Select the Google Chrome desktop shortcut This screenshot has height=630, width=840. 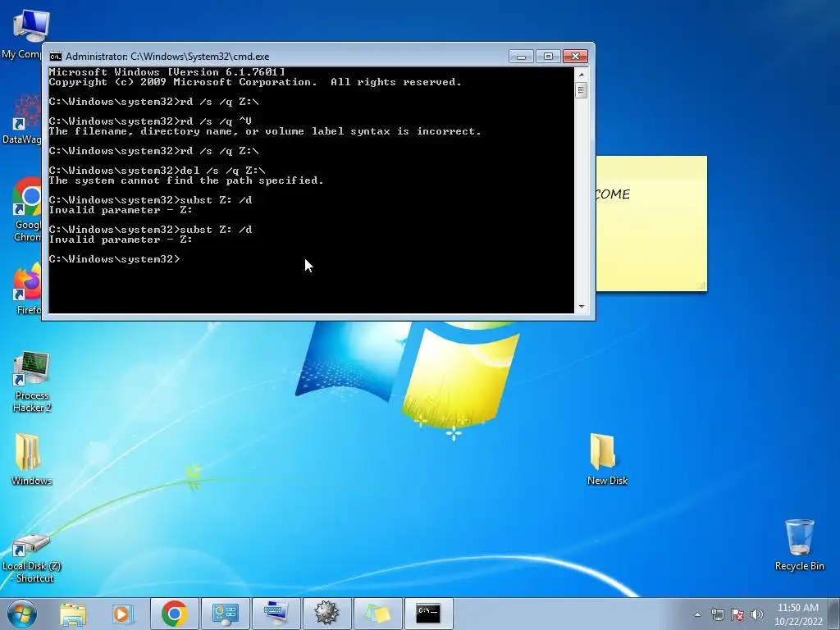(x=25, y=209)
